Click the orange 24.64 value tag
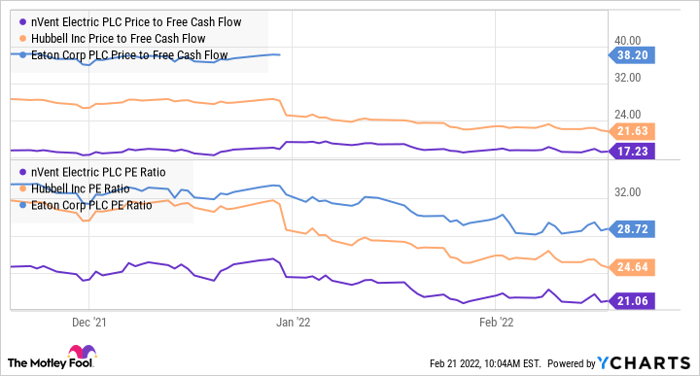700x376 pixels. click(x=632, y=267)
